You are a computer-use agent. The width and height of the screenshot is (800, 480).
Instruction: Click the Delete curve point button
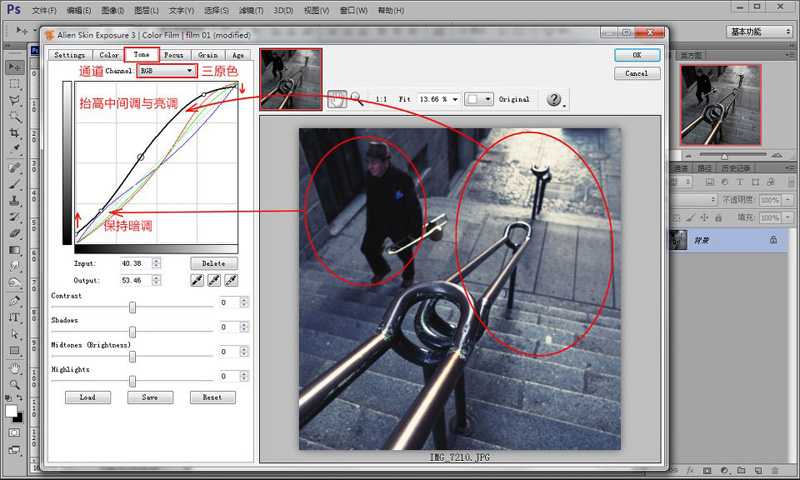tap(214, 263)
